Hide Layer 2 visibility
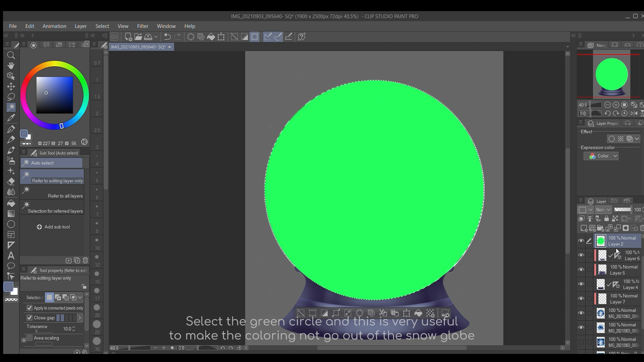Viewport: 644px width, 362px height. 581,241
